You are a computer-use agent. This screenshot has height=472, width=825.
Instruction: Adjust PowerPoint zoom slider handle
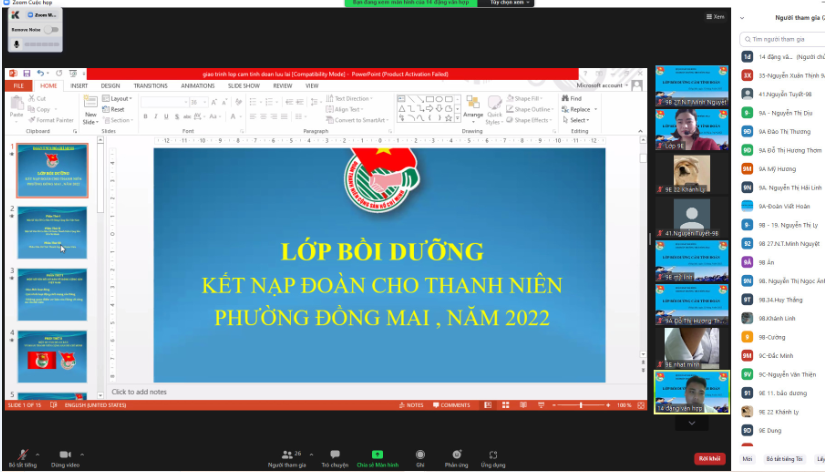click(581, 405)
